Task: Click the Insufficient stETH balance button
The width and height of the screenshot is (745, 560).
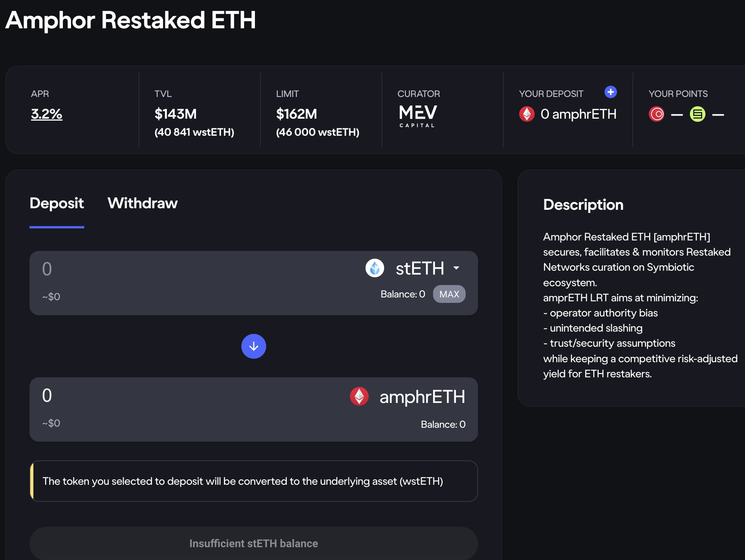Action: pyautogui.click(x=253, y=543)
